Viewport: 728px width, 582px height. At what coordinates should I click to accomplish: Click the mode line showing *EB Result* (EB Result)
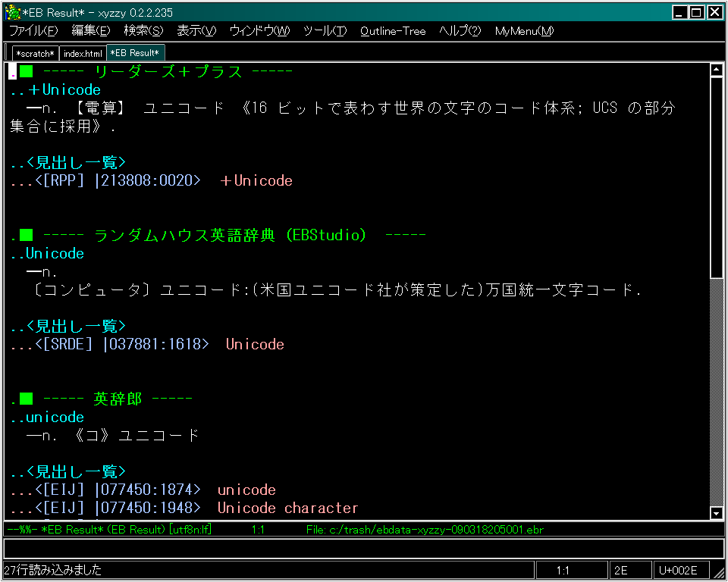click(109, 530)
